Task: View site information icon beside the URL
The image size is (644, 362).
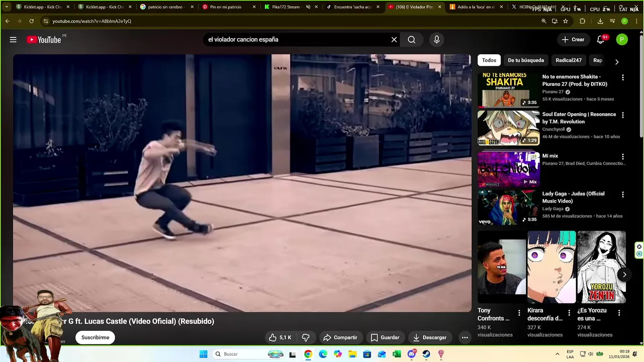Action: (x=46, y=21)
